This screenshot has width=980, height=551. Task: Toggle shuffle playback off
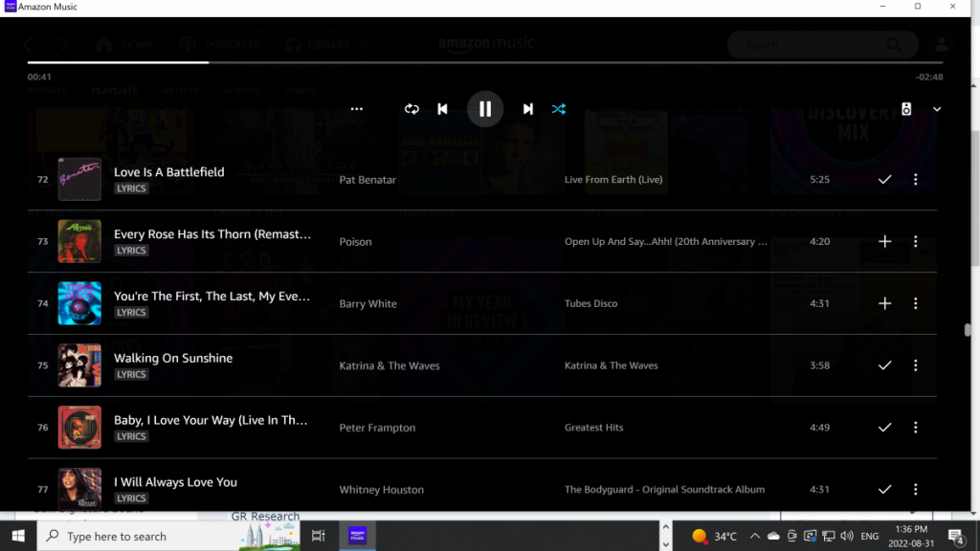558,109
